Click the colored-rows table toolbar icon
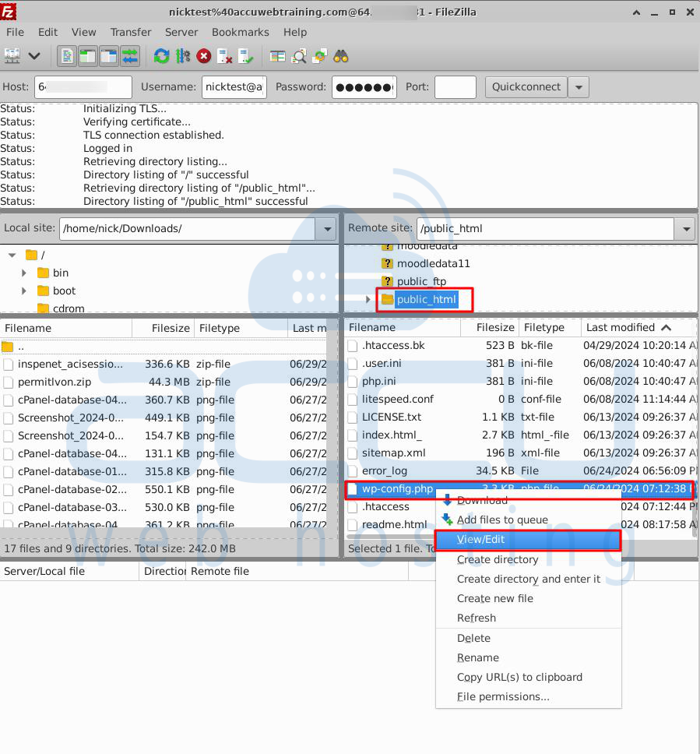The height and width of the screenshot is (754, 700). click(277, 56)
